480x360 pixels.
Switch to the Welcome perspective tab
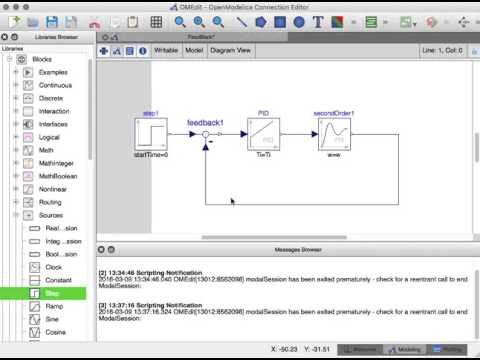361,349
